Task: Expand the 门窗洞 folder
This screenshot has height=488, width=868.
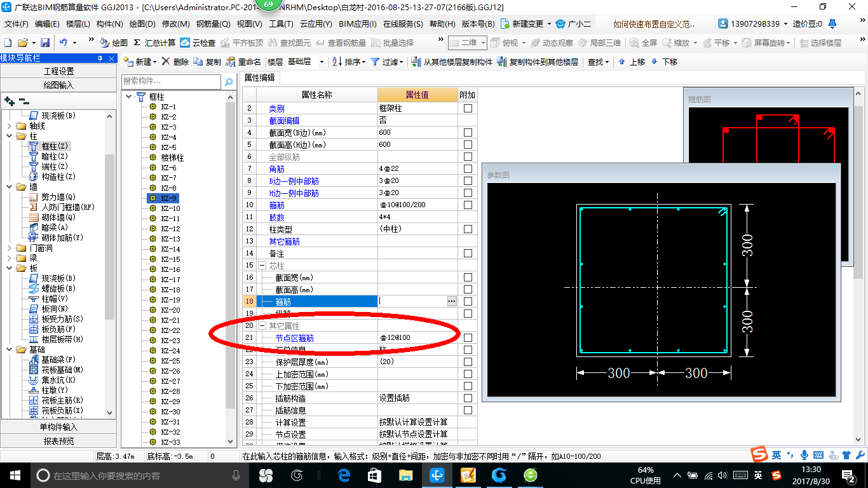Action: pyautogui.click(x=9, y=248)
